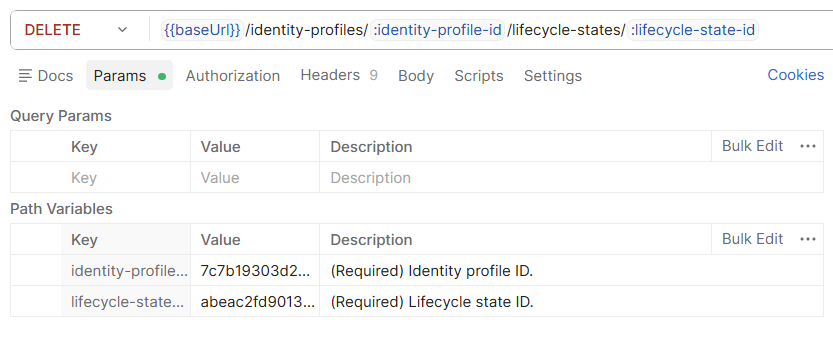The height and width of the screenshot is (363, 833).
Task: Click the empty Query Params Description field
Action: click(x=571, y=177)
